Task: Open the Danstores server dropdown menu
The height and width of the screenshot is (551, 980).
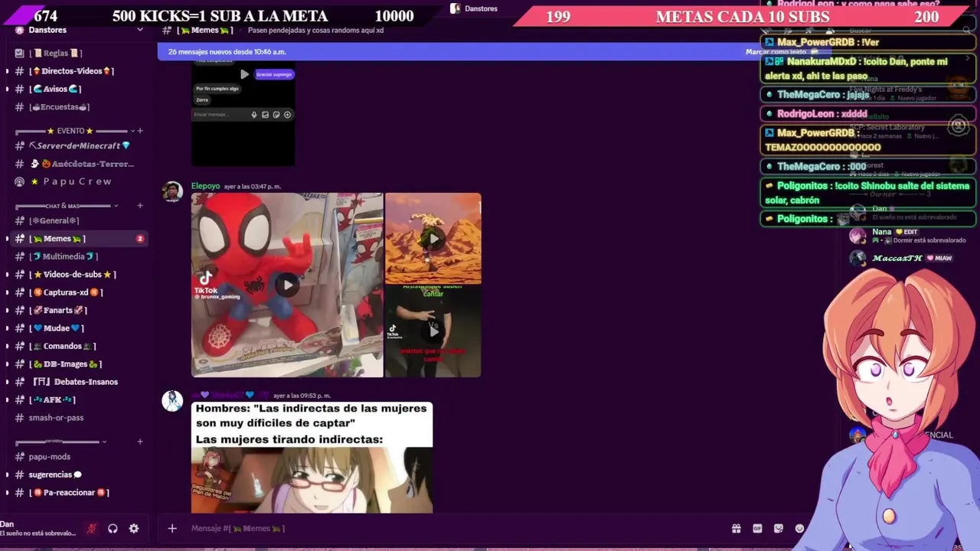Action: tap(140, 30)
